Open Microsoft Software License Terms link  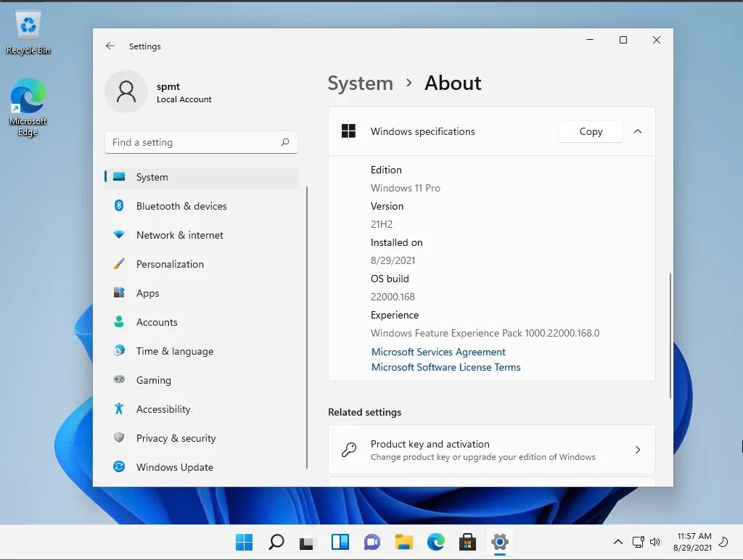click(x=446, y=367)
